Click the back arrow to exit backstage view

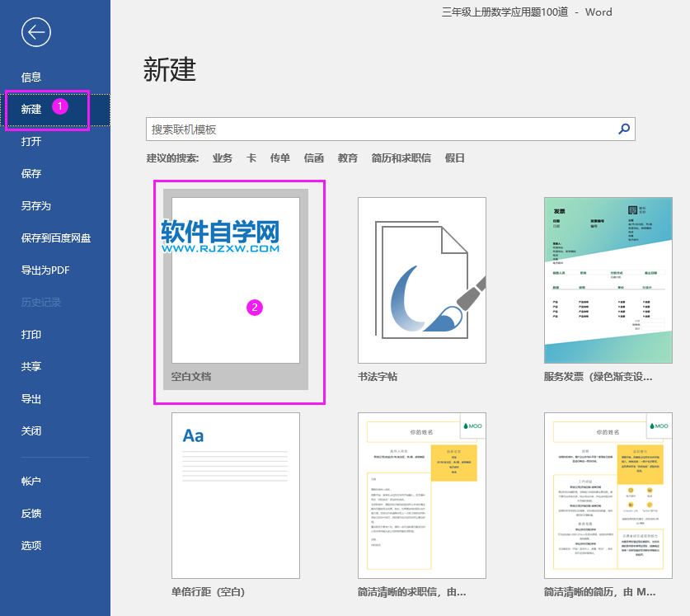click(x=35, y=33)
